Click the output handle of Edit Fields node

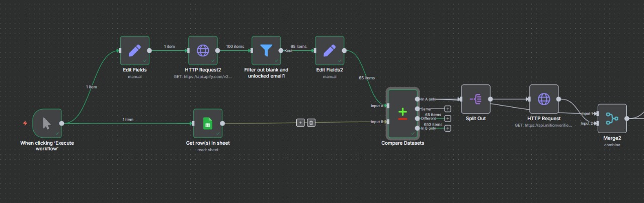pyautogui.click(x=149, y=50)
